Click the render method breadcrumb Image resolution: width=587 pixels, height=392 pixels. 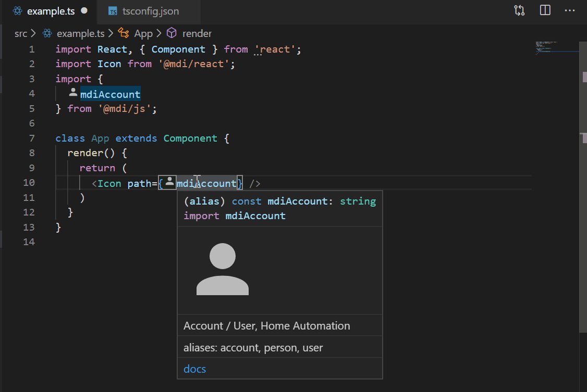[x=197, y=34]
